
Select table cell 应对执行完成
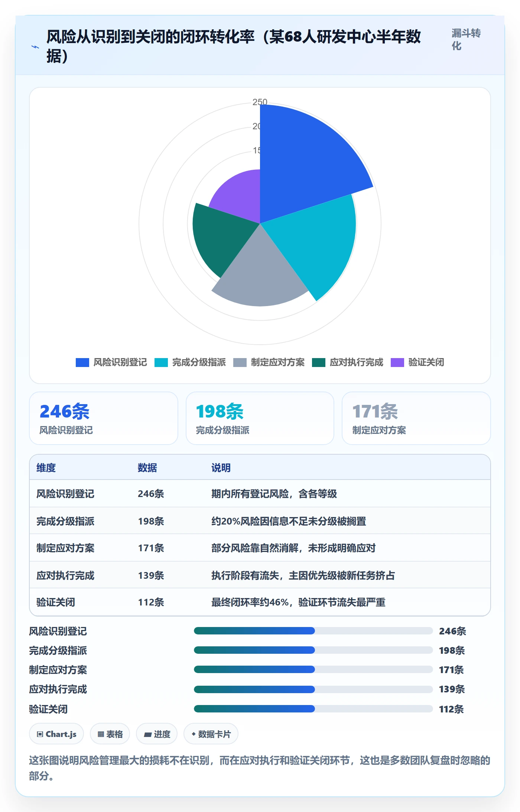click(65, 575)
